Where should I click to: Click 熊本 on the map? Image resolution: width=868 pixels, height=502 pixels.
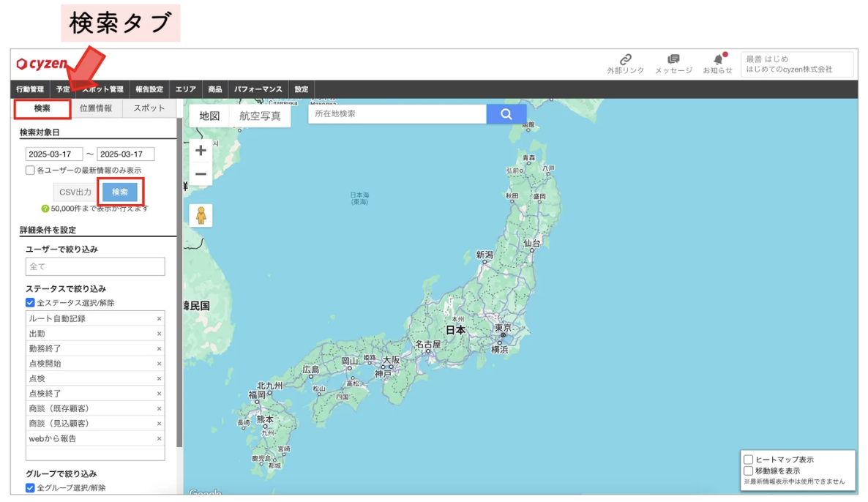265,419
